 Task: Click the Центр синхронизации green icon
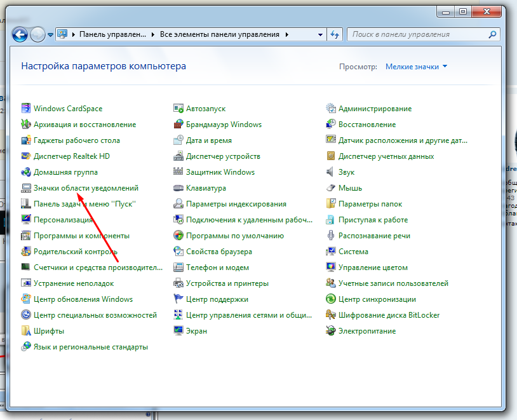point(331,299)
